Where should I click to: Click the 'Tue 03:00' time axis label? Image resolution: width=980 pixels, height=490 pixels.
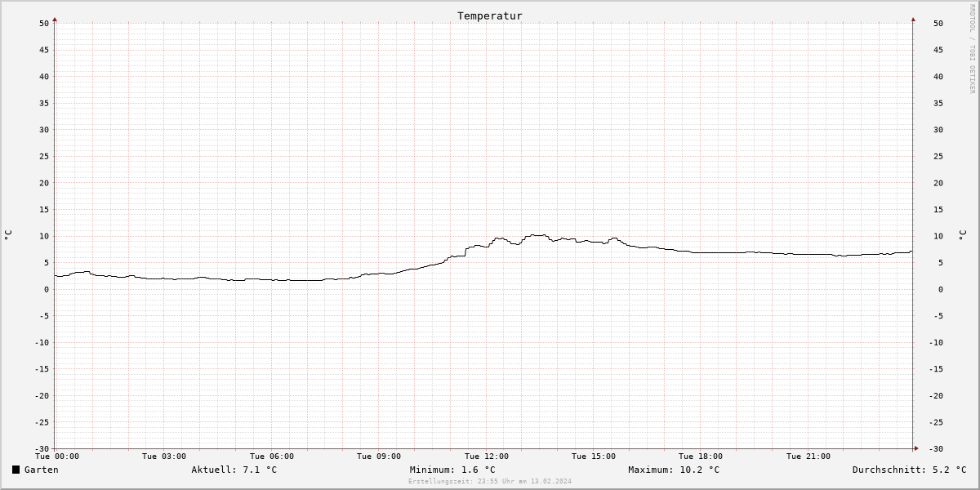pos(164,457)
